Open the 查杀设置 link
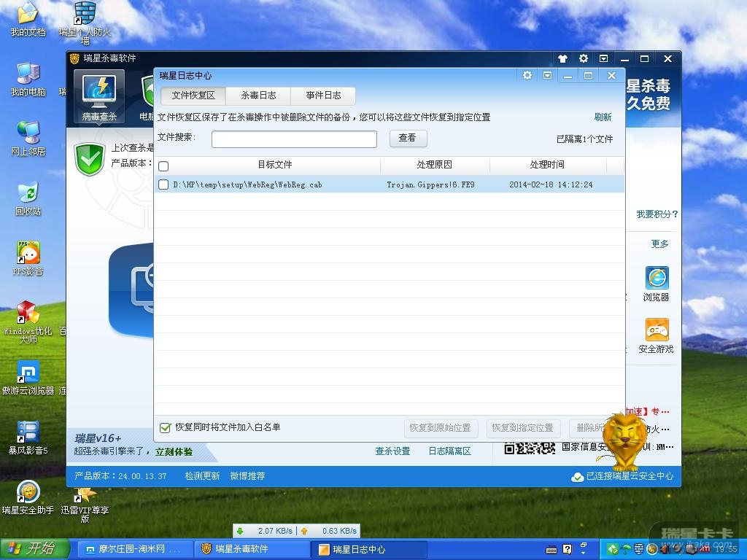This screenshot has height=560, width=747. coord(392,451)
